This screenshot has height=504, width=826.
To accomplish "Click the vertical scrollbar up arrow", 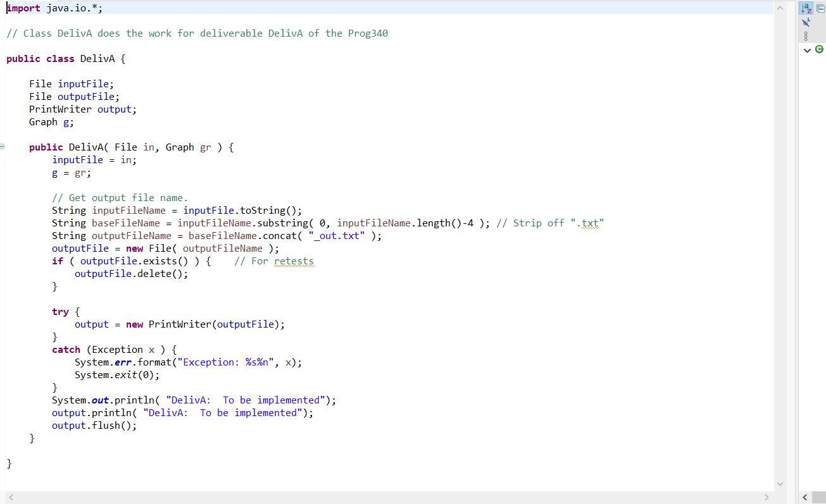I will (x=780, y=7).
